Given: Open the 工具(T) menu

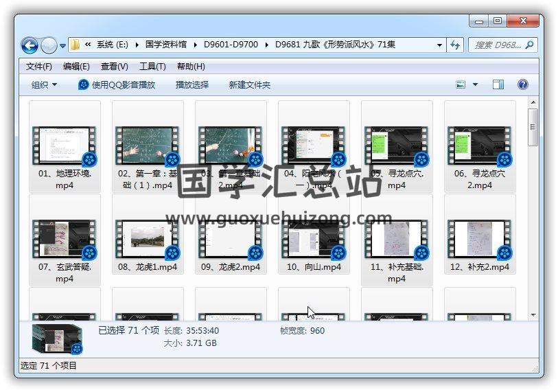Looking at the screenshot, I should [152, 67].
